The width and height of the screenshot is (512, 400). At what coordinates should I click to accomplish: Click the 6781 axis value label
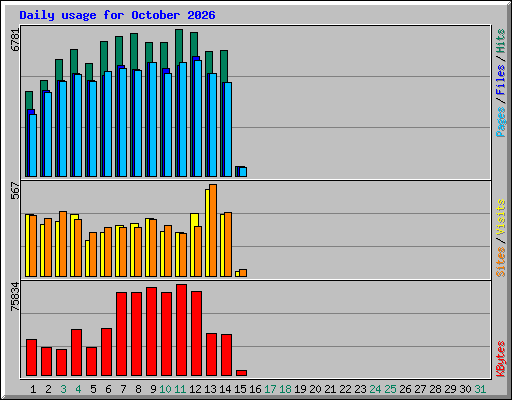[x=15, y=40]
